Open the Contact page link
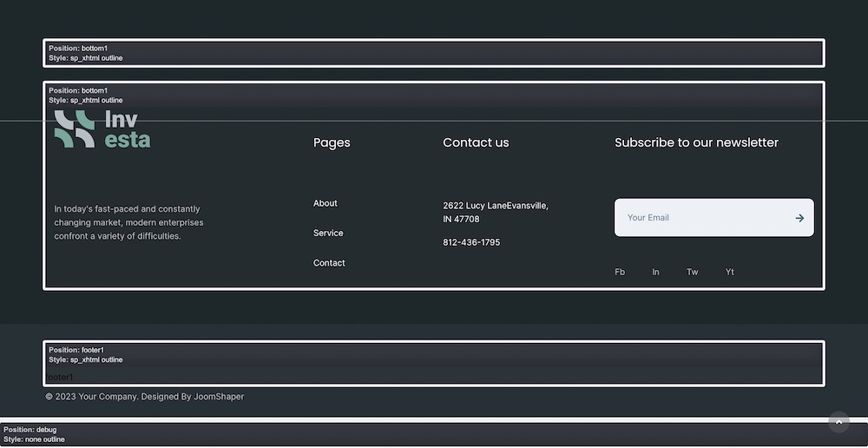868x448 pixels. [x=329, y=263]
